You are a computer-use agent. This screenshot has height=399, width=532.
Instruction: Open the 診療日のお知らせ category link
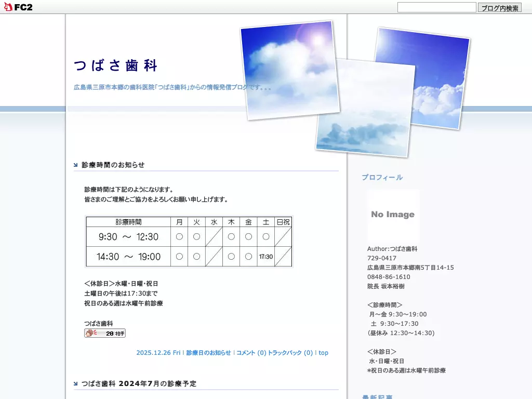[x=208, y=353]
